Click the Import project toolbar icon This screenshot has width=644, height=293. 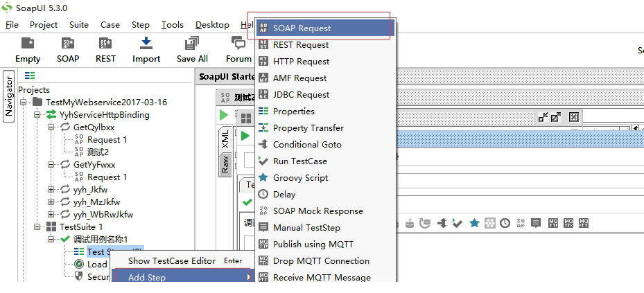pyautogui.click(x=146, y=50)
